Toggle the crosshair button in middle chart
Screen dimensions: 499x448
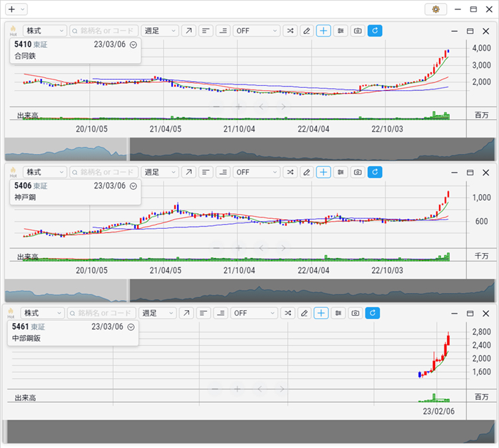click(x=323, y=172)
